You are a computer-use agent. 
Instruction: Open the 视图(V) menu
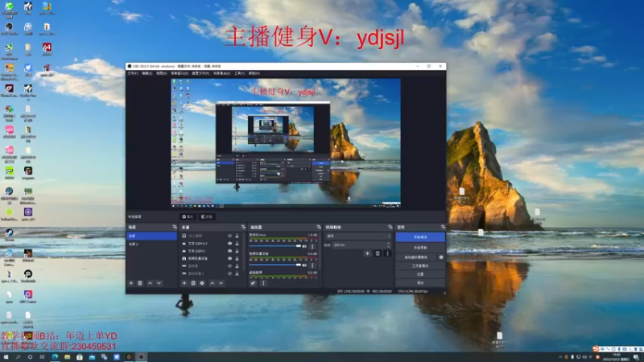tap(162, 73)
